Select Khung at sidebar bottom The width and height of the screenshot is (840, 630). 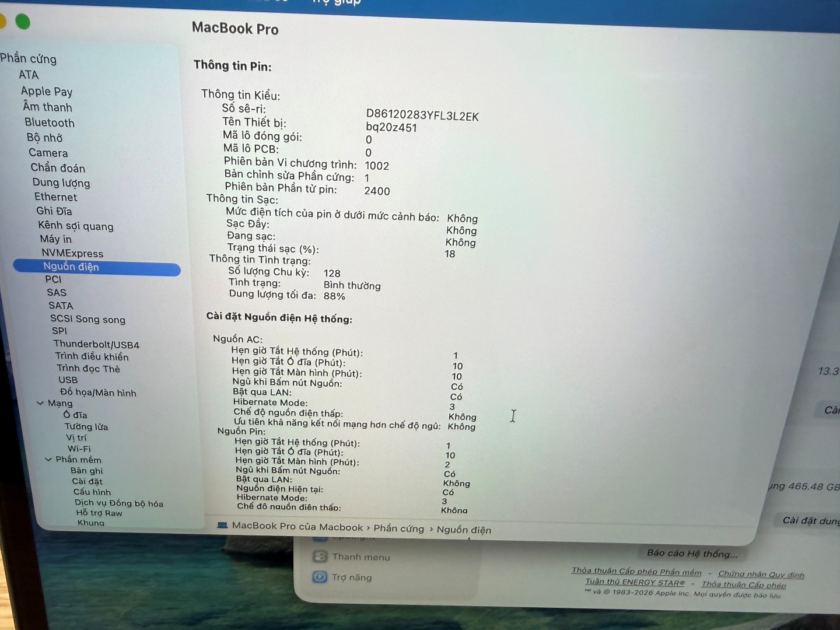[x=90, y=523]
